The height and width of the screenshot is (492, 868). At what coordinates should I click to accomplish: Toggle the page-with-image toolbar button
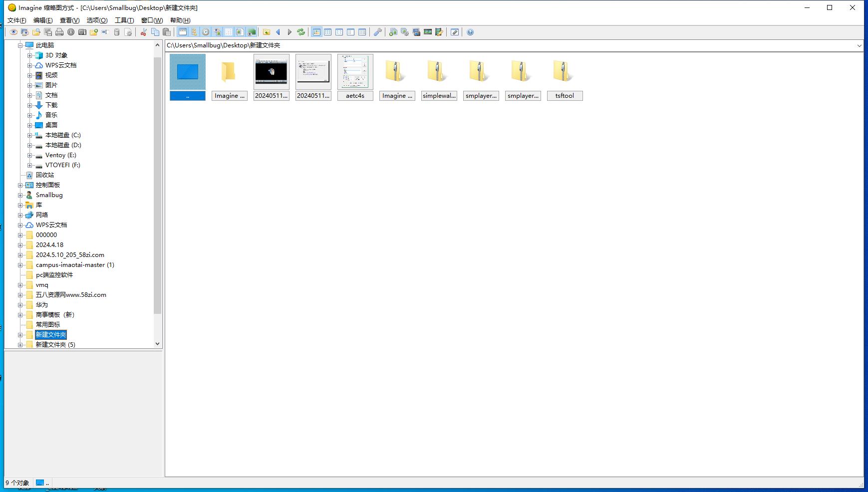click(x=240, y=32)
